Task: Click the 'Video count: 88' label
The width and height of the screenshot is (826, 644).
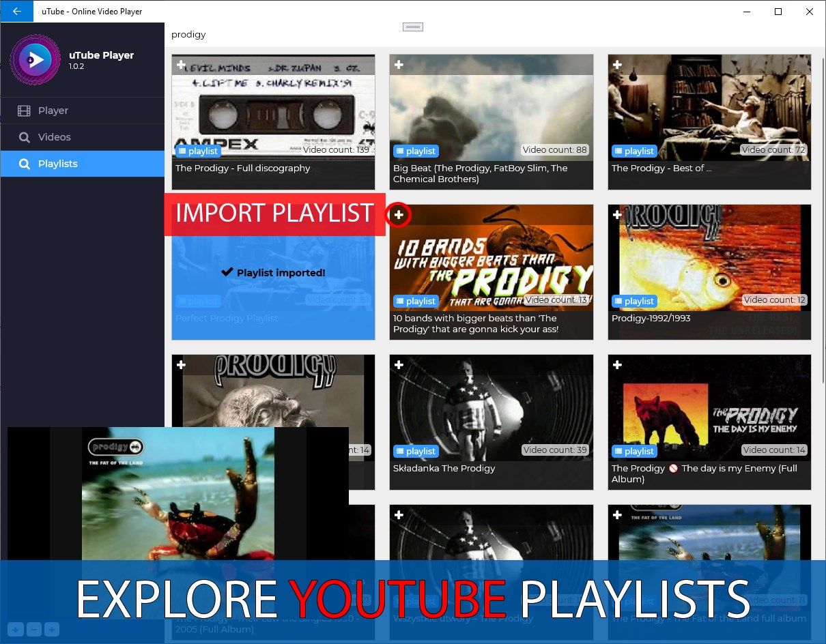Action: point(555,150)
